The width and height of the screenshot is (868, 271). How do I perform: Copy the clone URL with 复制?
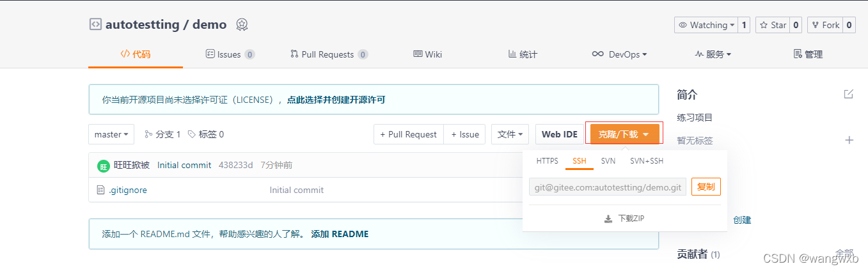tap(706, 187)
